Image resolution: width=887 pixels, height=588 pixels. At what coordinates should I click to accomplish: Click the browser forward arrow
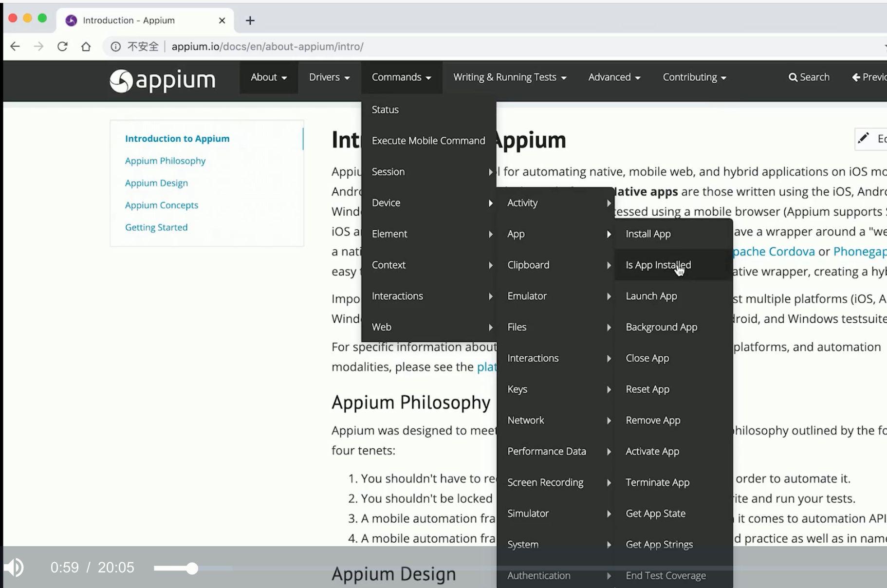pos(38,46)
